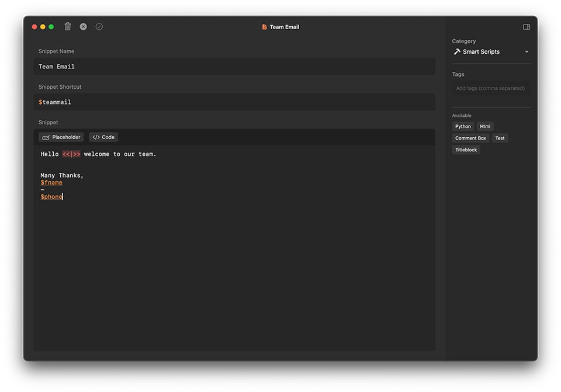Expand category options via the chevron
The height and width of the screenshot is (392, 561).
tap(528, 51)
